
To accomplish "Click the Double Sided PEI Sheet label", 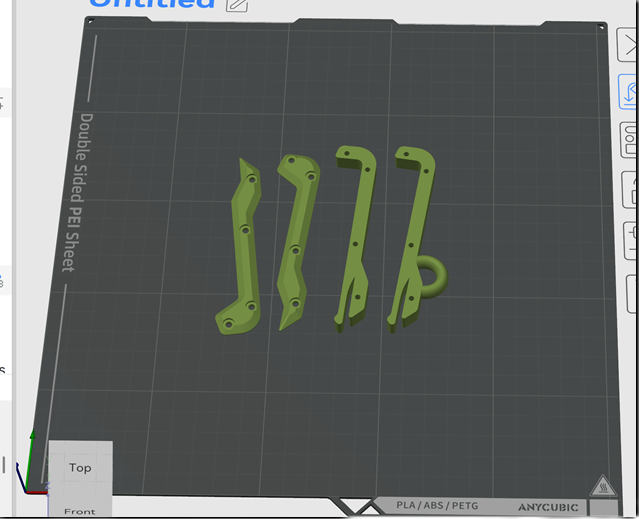I will click(x=77, y=192).
